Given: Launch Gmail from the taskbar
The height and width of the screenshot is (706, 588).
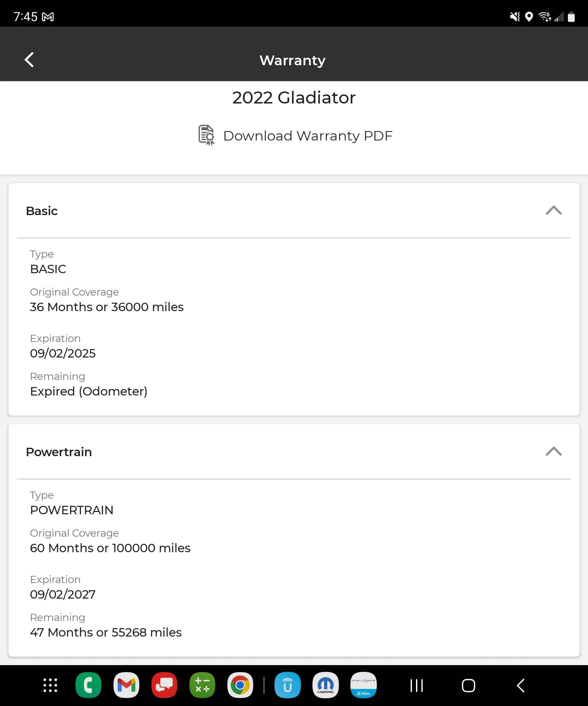Looking at the screenshot, I should (x=127, y=685).
